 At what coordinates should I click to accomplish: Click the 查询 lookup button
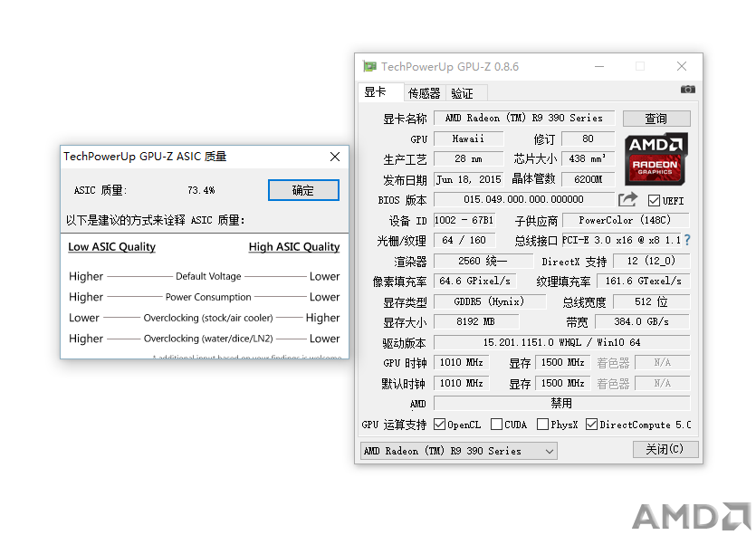656,119
